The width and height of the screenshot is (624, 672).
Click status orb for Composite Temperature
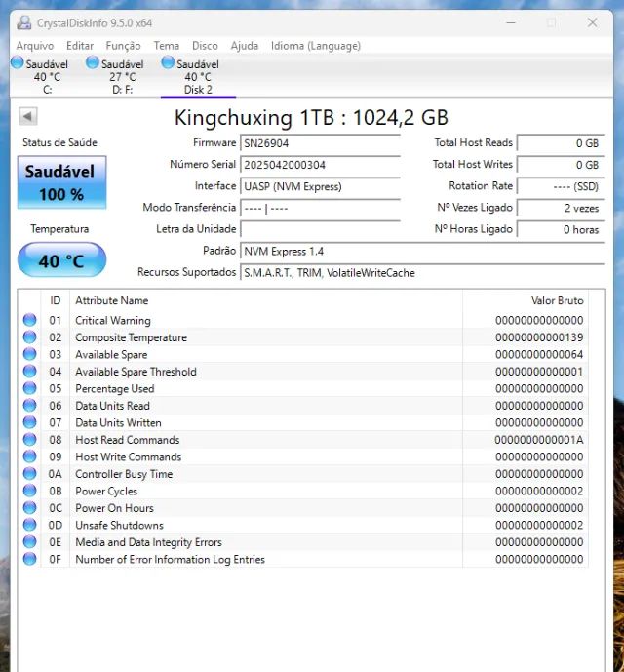(x=29, y=336)
